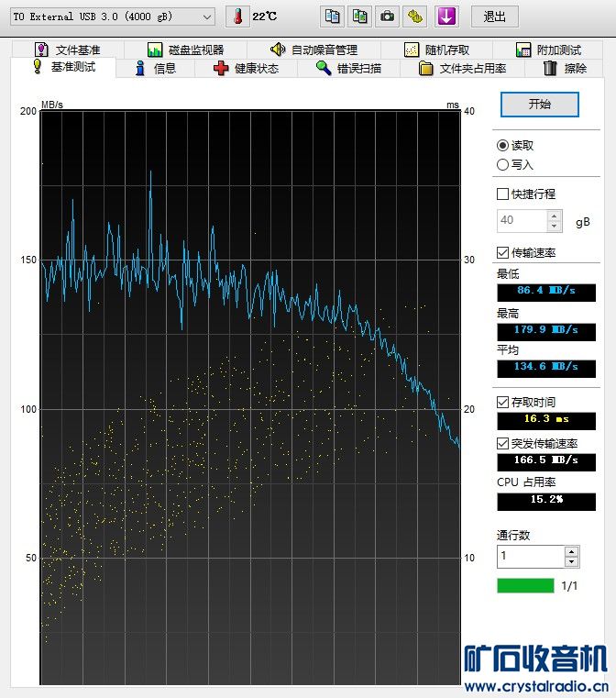Open the TO External USB 3.0 drive dropdown
616x698 pixels.
pyautogui.click(x=112, y=17)
